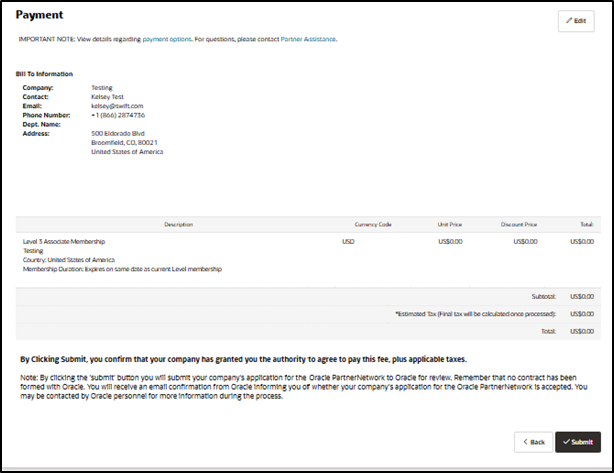
Task: Select the Payment heading text
Action: coord(39,15)
